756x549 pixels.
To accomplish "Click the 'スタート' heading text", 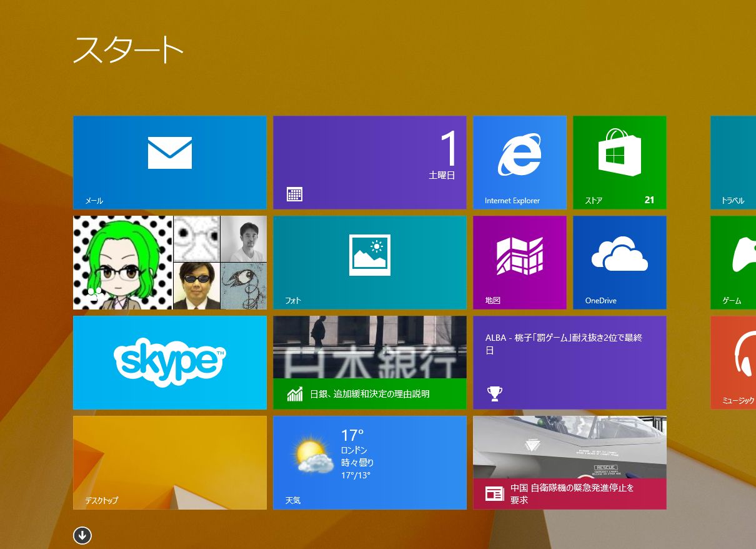I will 128,49.
